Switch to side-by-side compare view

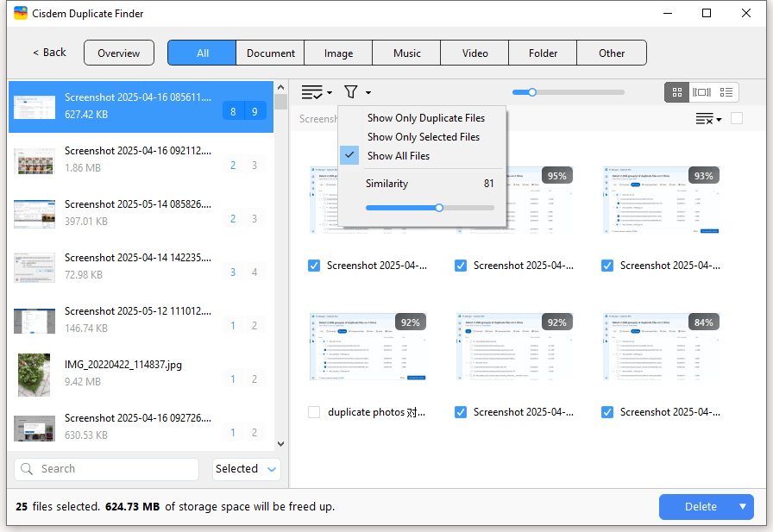point(701,92)
